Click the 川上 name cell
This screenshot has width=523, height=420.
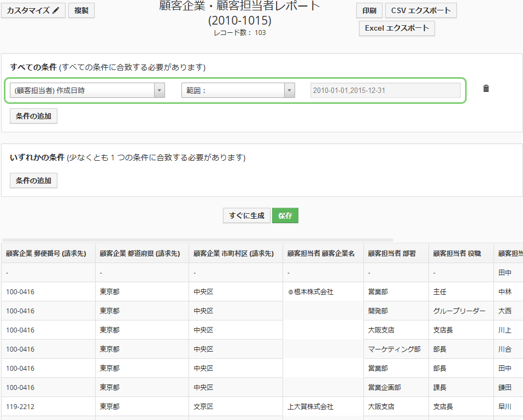coord(508,330)
